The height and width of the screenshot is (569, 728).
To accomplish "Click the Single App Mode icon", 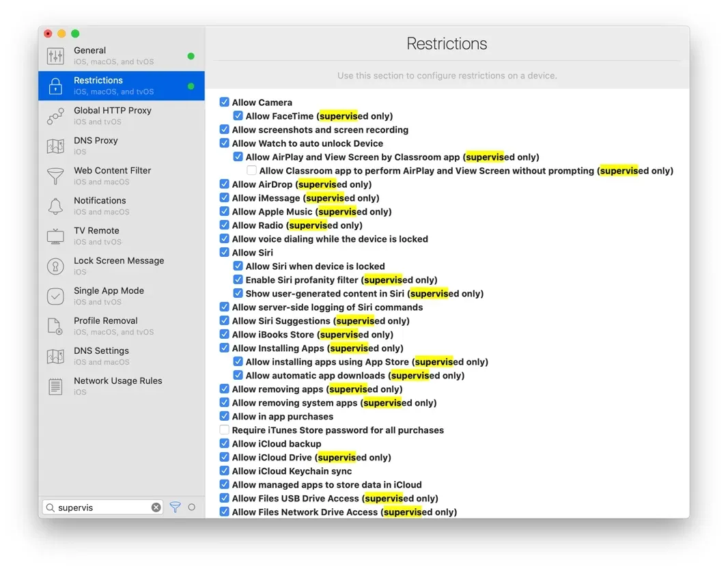I will pyautogui.click(x=55, y=296).
